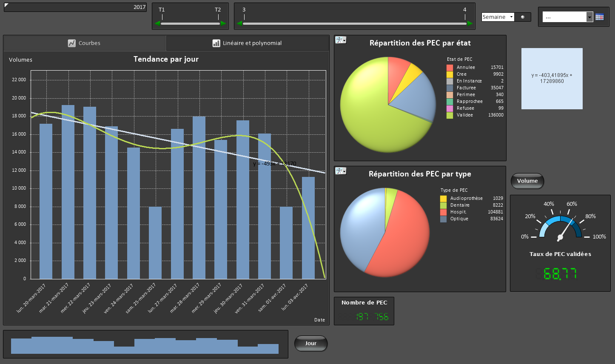Click the '68,77' gauge readout

click(560, 273)
